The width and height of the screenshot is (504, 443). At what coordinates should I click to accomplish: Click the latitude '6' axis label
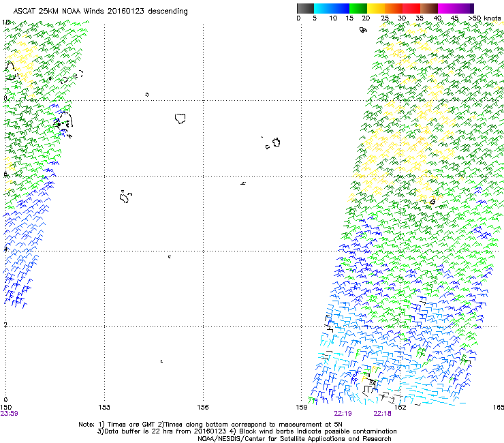[5, 174]
